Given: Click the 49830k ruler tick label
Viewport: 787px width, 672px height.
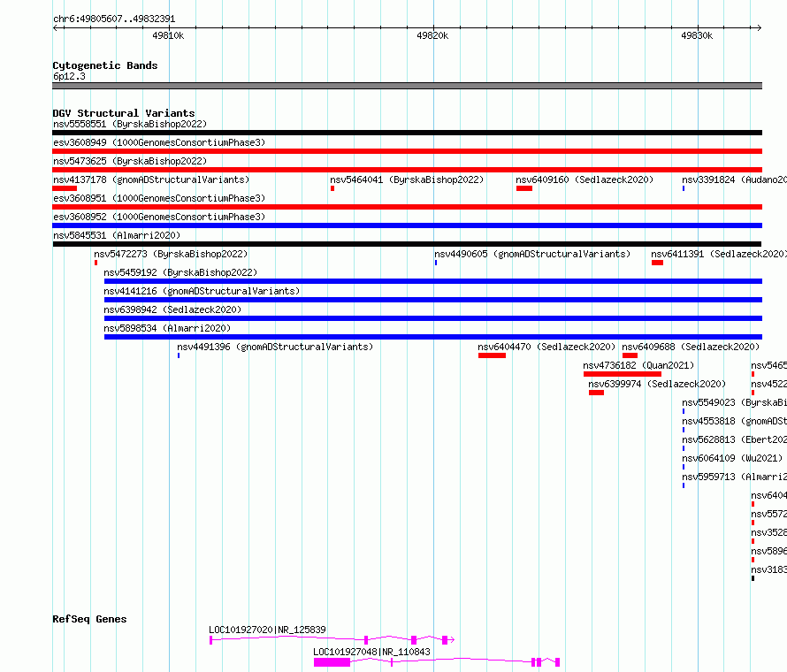Looking at the screenshot, I should point(697,35).
